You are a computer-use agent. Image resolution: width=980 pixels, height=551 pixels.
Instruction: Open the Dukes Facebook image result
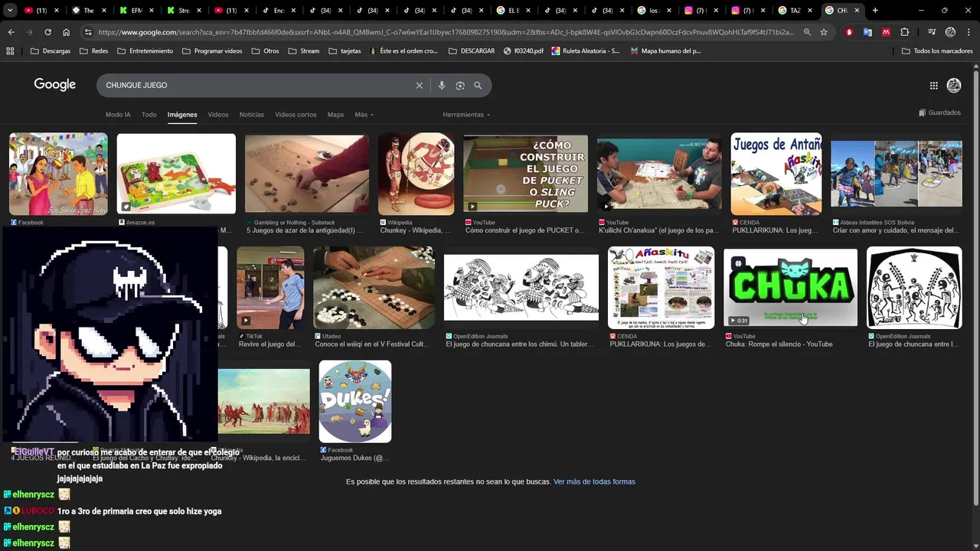tap(355, 401)
